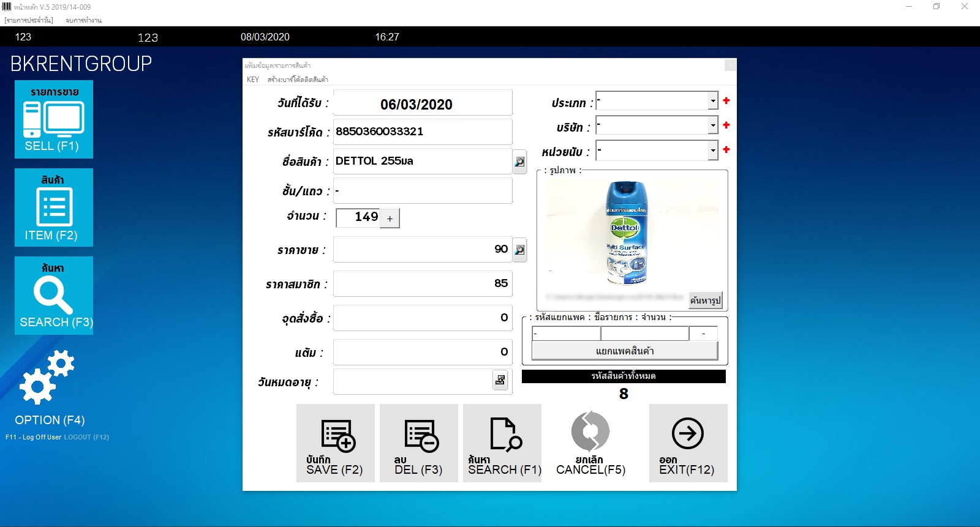This screenshot has width=980, height=527.
Task: Click the received date field 06/03/2020
Action: click(x=423, y=103)
